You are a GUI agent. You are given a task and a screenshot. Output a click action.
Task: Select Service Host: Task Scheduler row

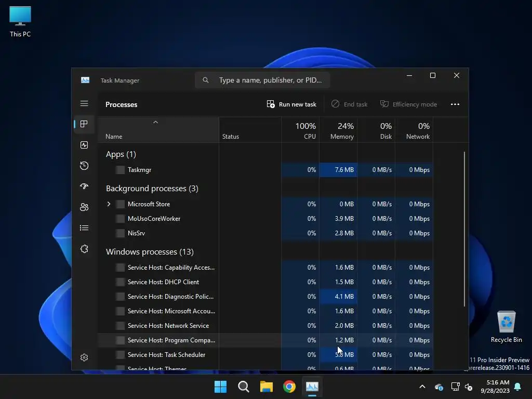[x=265, y=355]
